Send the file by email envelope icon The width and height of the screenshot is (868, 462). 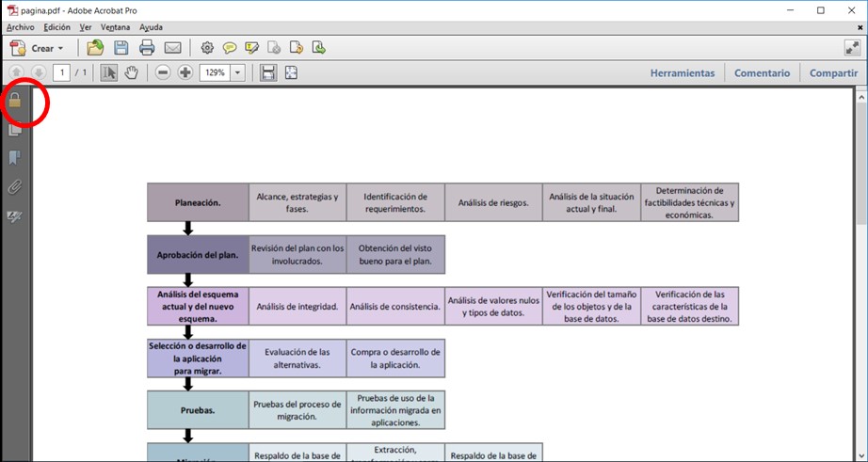[173, 48]
